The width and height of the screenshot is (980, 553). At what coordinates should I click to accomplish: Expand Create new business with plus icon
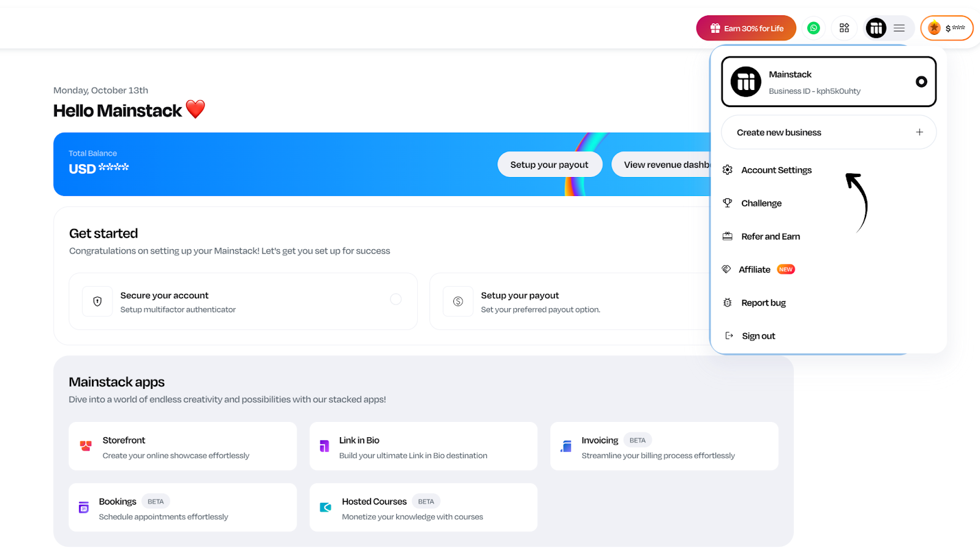919,132
